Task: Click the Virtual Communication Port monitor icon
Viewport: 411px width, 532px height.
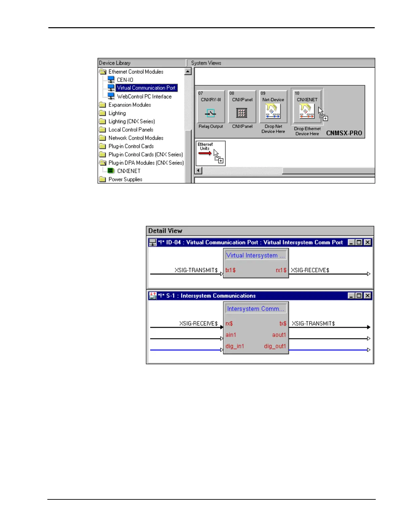Action: pyautogui.click(x=111, y=88)
